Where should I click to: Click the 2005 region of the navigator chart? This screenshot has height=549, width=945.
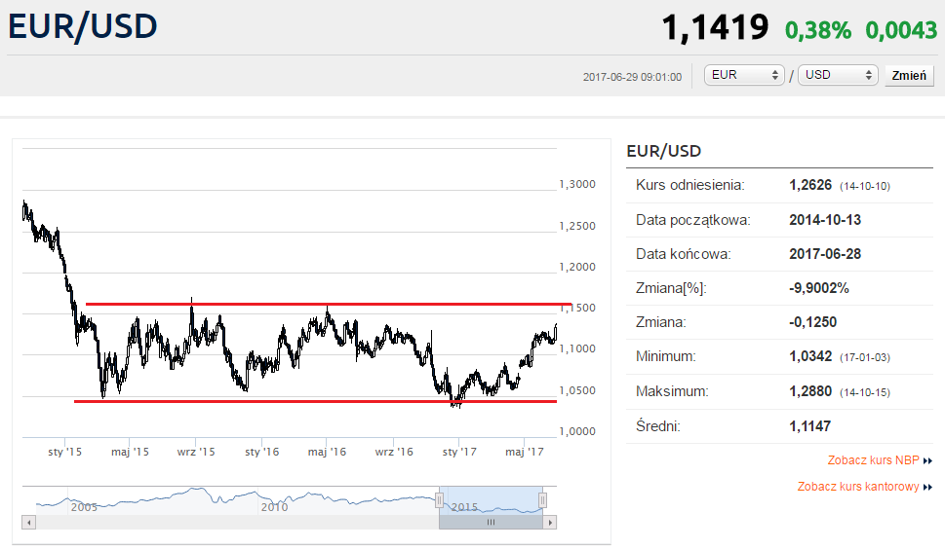tap(84, 507)
